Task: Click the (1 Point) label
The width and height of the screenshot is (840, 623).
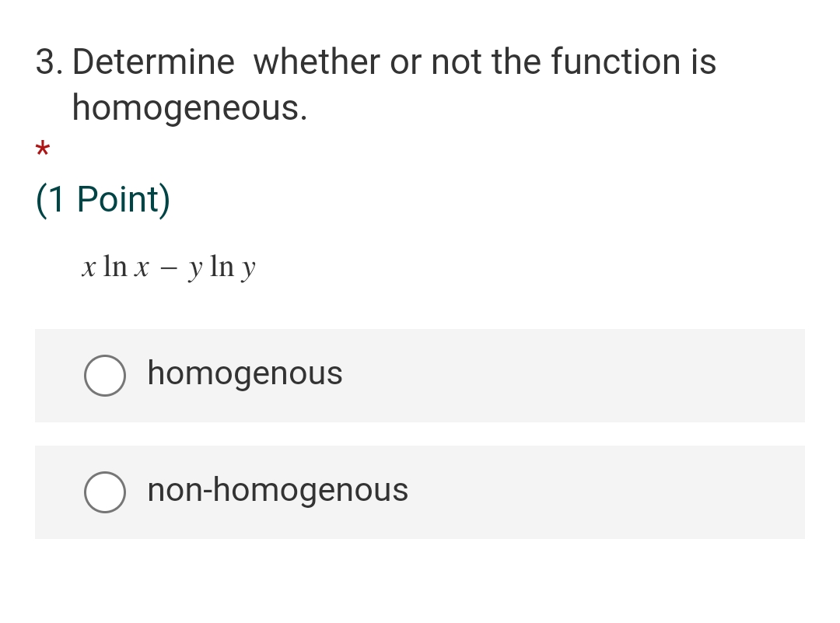Action: (103, 198)
